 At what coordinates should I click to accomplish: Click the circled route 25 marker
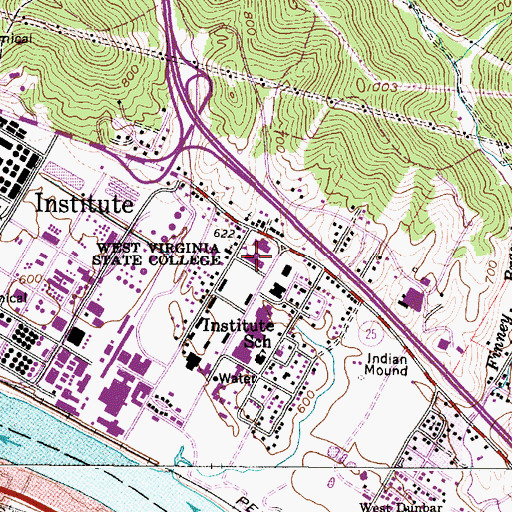371,334
